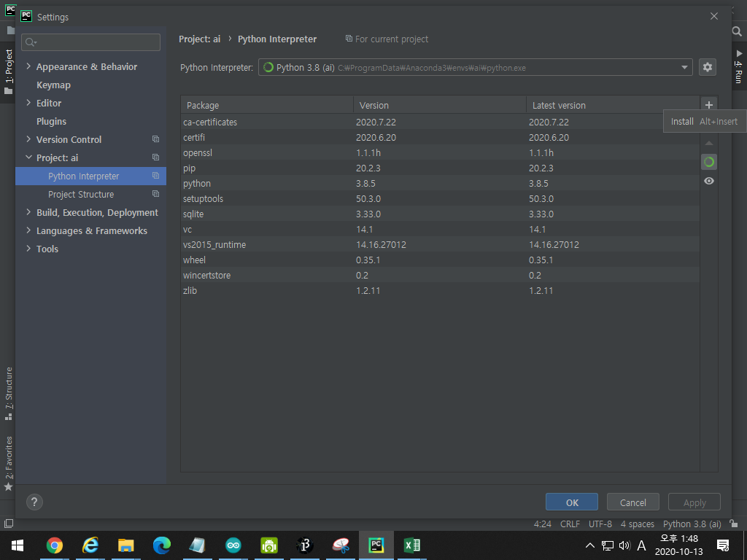Expand Appearance & Behavior section
Viewport: 747px width, 560px height.
28,66
